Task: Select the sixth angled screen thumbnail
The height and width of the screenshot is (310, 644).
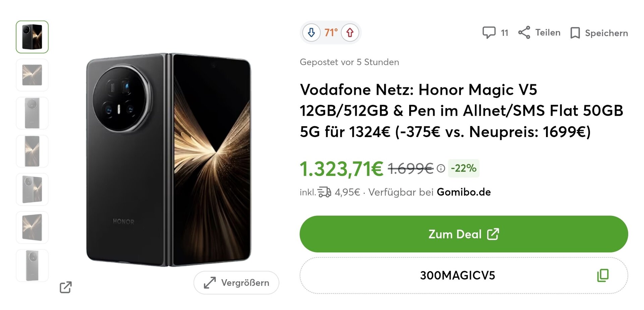Action: coord(32,228)
